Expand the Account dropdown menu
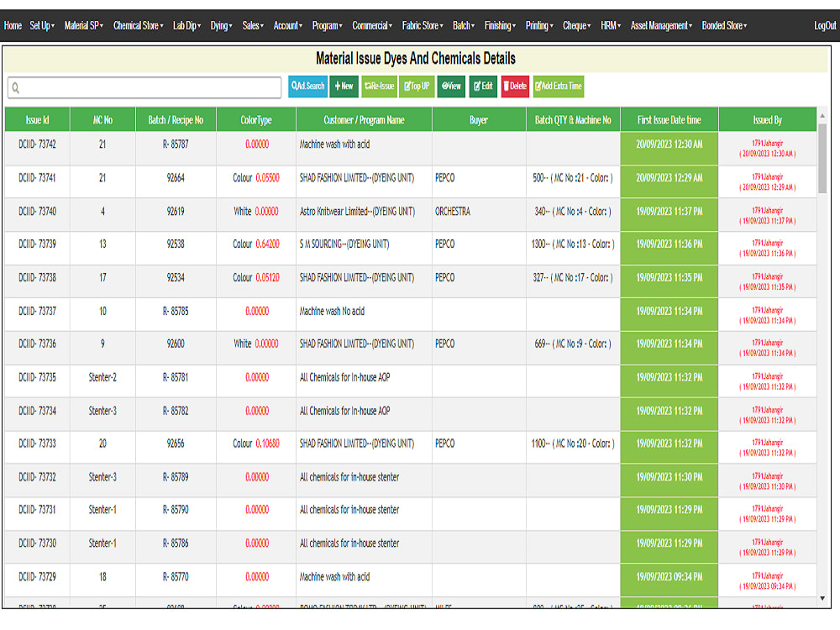 [x=287, y=26]
